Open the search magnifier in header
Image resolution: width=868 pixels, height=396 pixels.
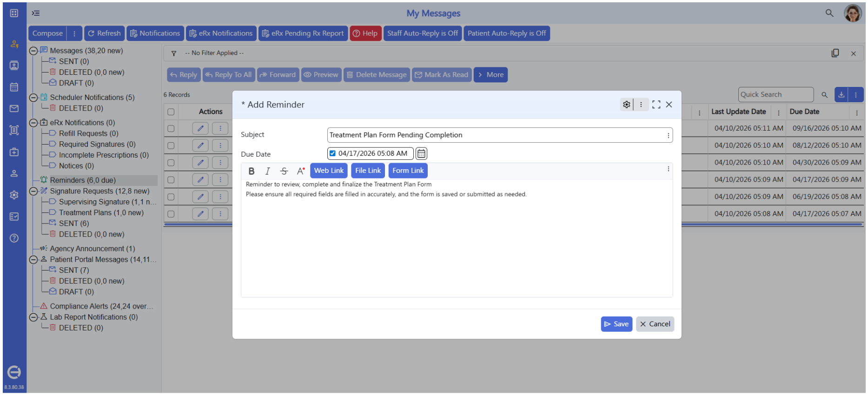(x=829, y=13)
